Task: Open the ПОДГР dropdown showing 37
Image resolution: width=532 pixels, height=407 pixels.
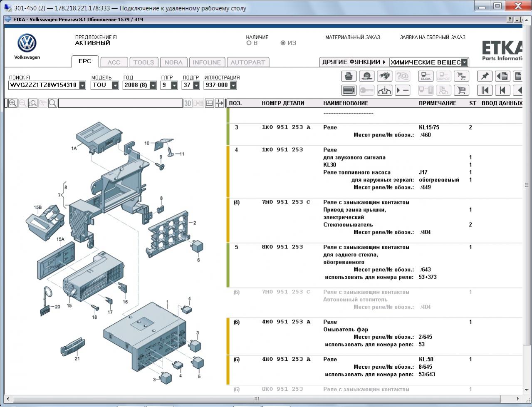Action: point(196,85)
